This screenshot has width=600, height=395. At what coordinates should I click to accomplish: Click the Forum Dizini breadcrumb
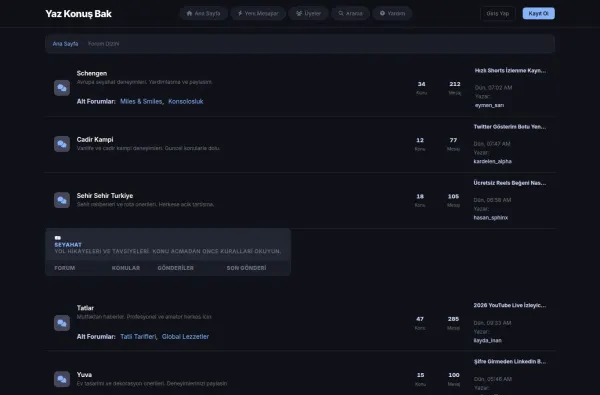(x=103, y=44)
